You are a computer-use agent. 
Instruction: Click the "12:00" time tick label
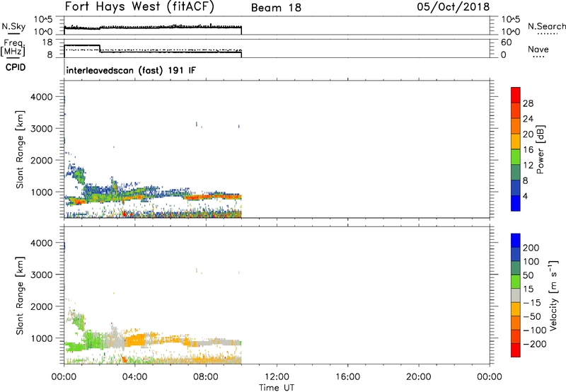pos(277,377)
